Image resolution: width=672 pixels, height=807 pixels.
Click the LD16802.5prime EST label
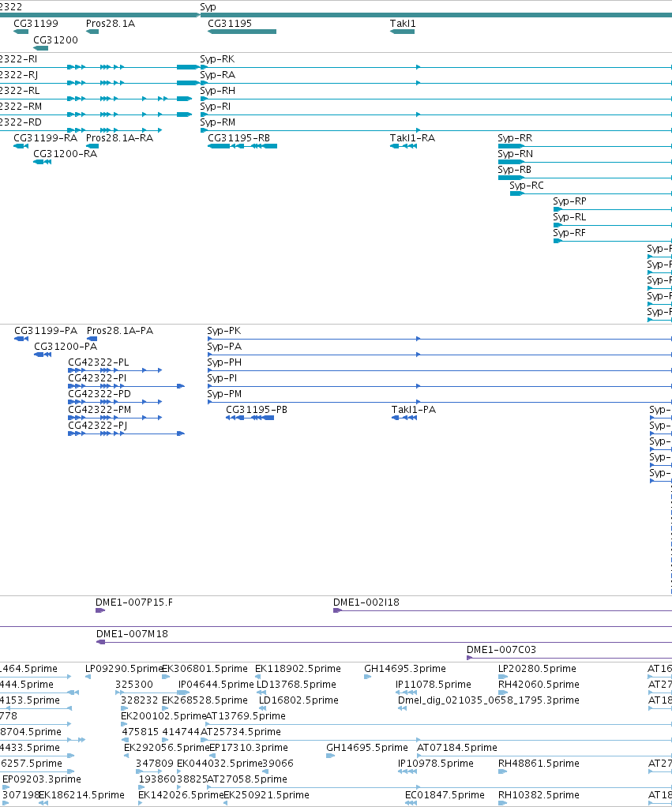[298, 700]
